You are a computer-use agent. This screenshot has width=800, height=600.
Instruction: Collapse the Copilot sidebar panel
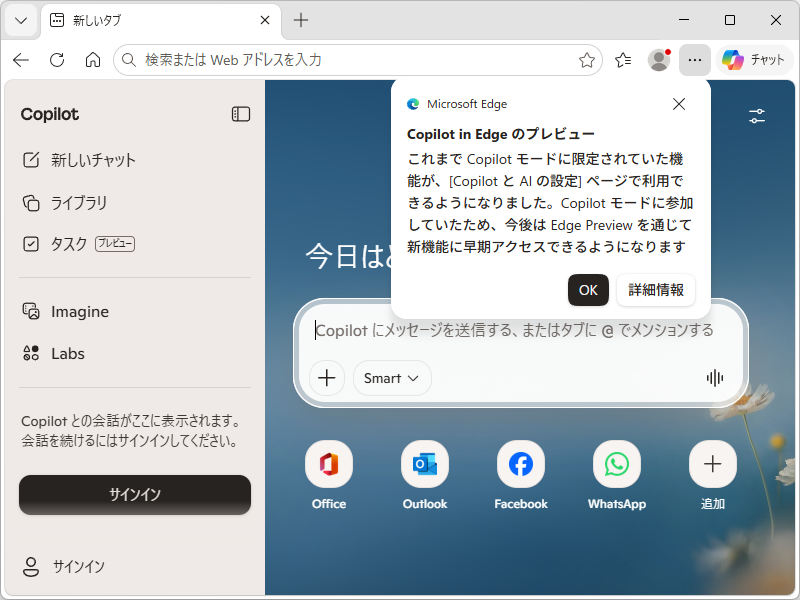[x=241, y=114]
